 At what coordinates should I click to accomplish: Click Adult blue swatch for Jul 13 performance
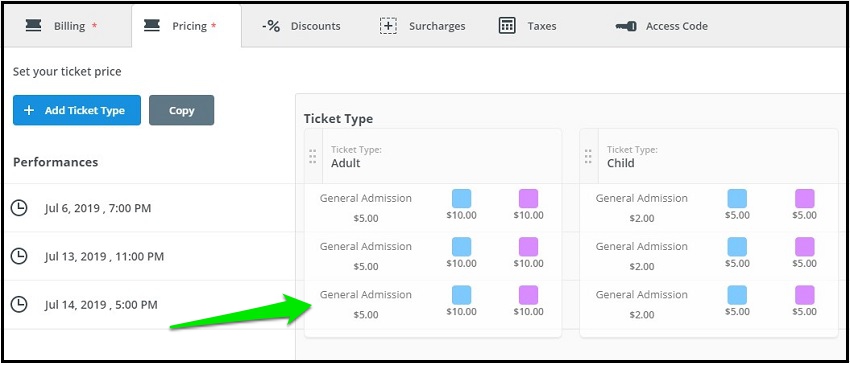click(x=461, y=247)
